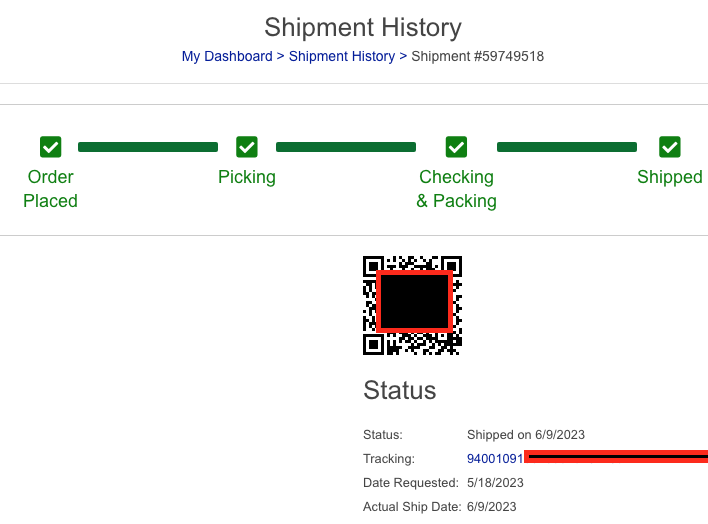The image size is (708, 524).
Task: Click the Shipped step label
Action: pos(670,177)
